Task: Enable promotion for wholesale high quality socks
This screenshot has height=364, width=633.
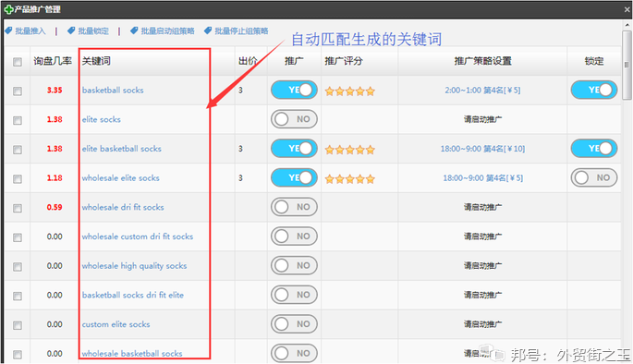Action: [x=294, y=265]
